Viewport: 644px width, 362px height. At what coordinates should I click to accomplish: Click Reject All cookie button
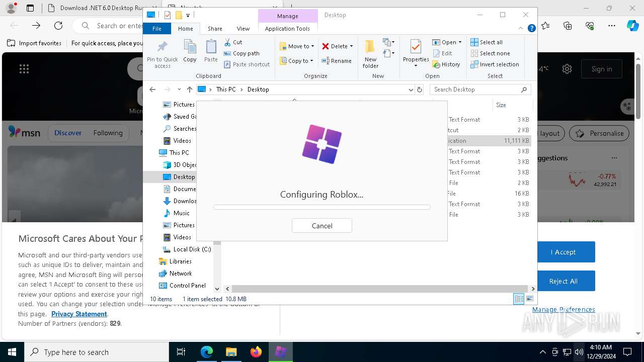click(563, 281)
